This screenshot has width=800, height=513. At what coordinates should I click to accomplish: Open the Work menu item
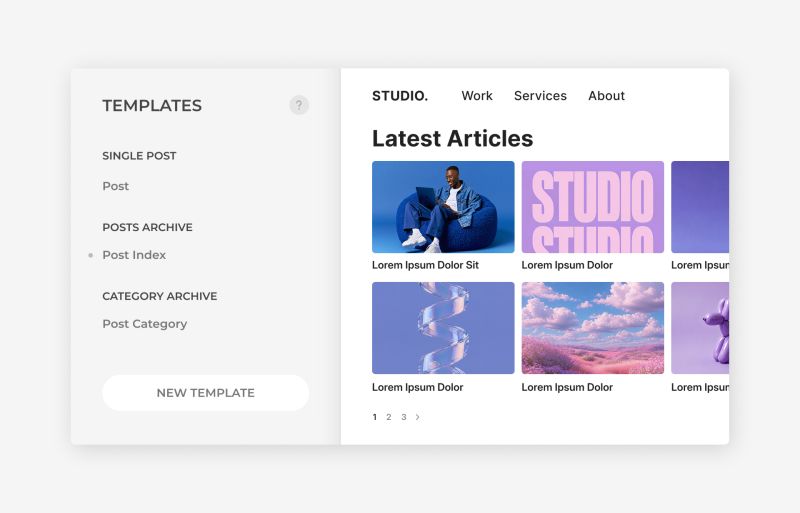pyautogui.click(x=477, y=96)
